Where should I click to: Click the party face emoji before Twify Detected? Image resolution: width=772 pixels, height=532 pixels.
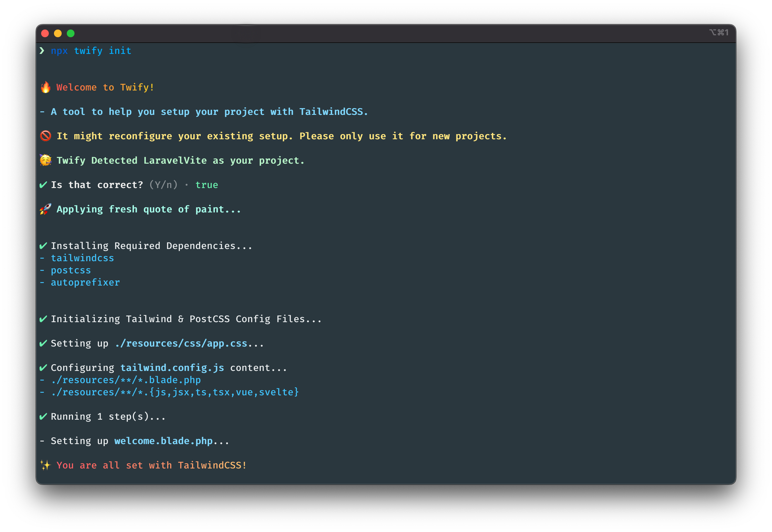pos(45,160)
